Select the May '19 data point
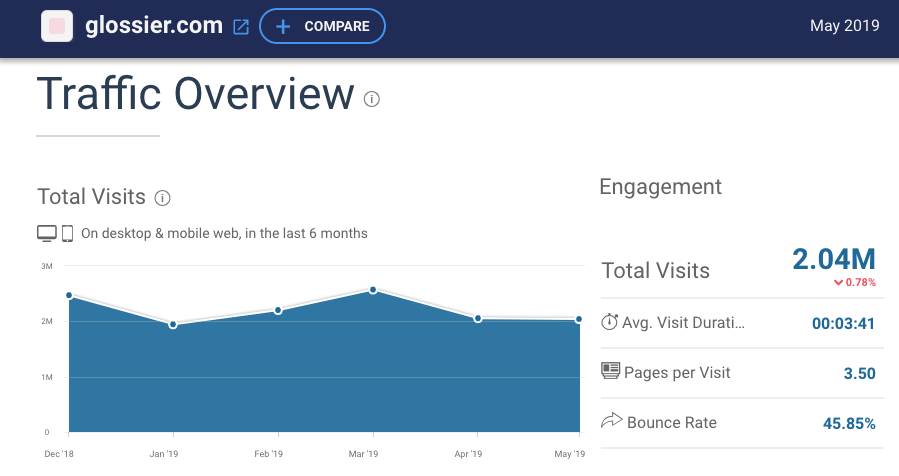Viewport: 899px width, 476px height. (579, 319)
